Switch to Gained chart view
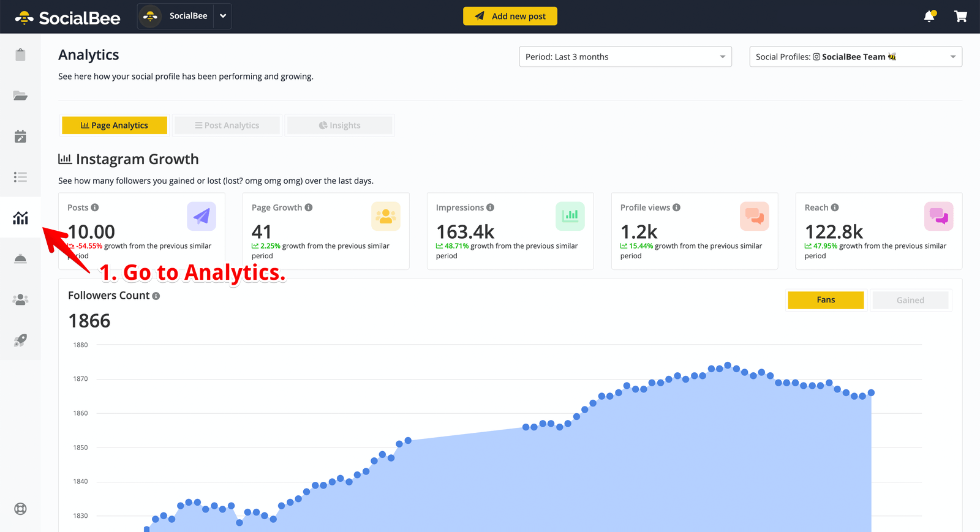Screen dimensions: 980x532 (x=910, y=300)
